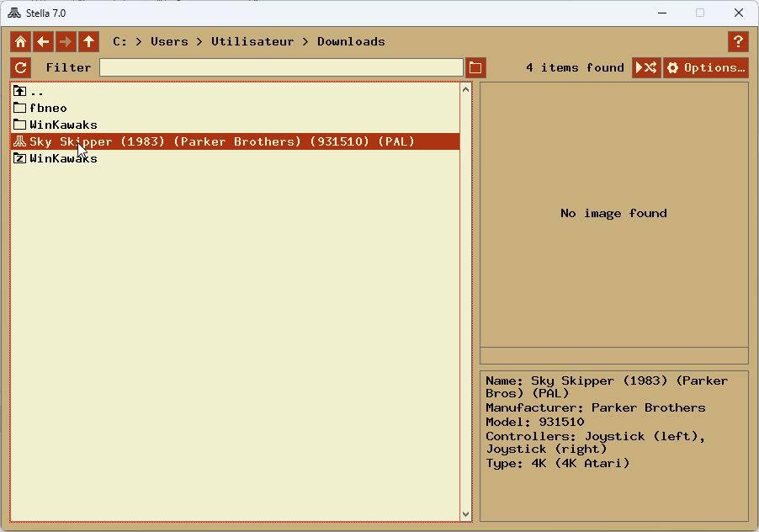Viewport: 759px width, 532px height.
Task: Click the ROM list scroll up arrow
Action: pos(465,89)
